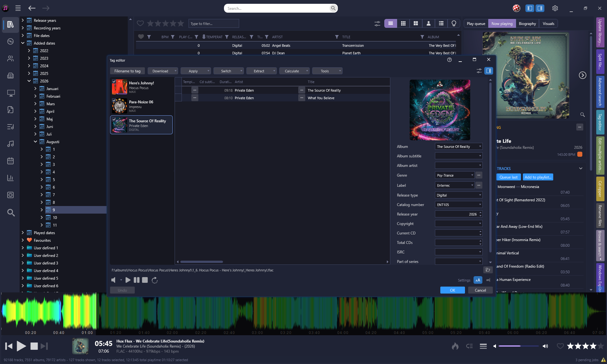Play preview in Tag editor

click(128, 280)
